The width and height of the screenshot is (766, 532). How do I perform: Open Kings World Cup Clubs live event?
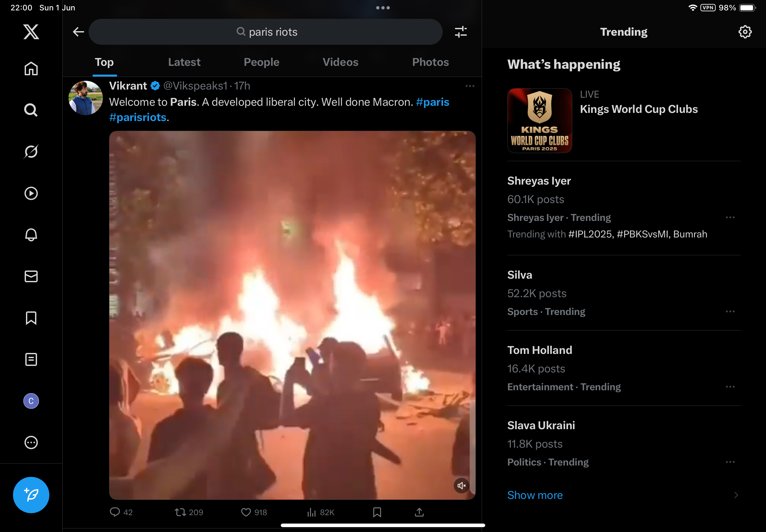tap(639, 109)
